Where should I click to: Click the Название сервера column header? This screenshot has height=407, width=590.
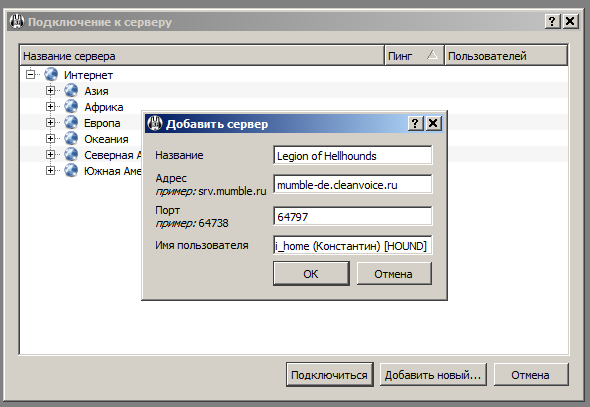coord(202,56)
